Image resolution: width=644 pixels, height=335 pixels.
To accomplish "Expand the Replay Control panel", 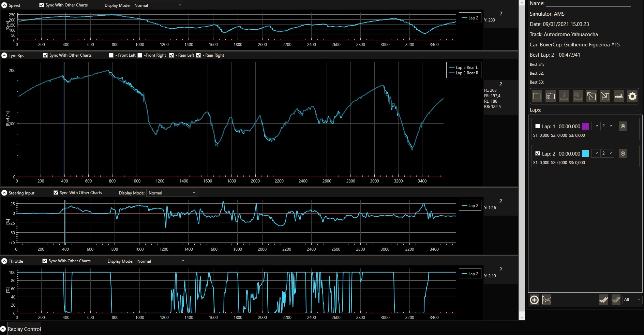I will [3, 329].
